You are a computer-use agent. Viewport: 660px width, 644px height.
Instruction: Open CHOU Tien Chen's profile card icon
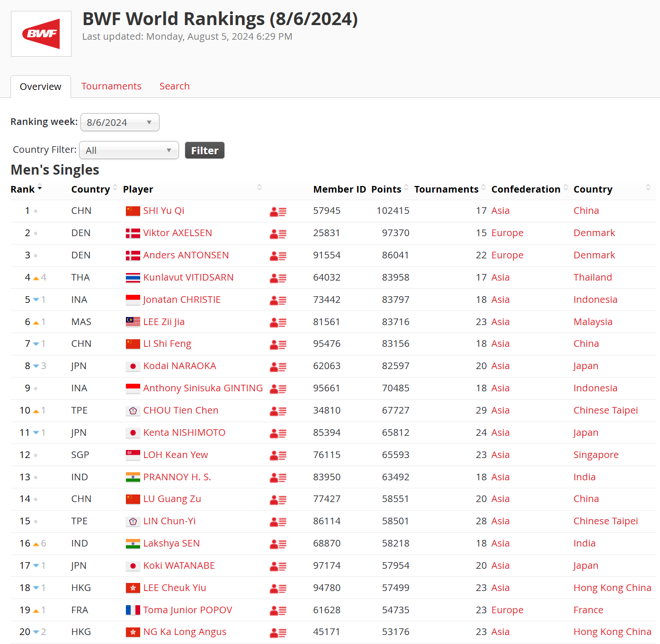[x=278, y=411]
